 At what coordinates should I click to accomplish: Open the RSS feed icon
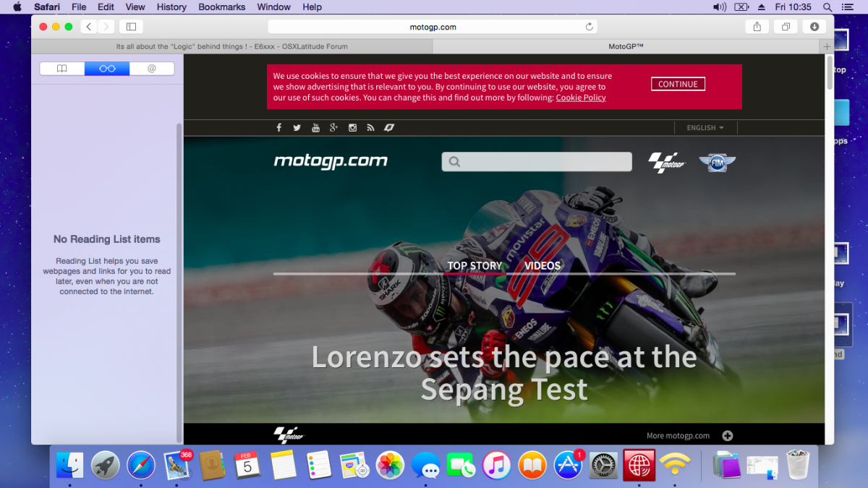click(x=370, y=128)
